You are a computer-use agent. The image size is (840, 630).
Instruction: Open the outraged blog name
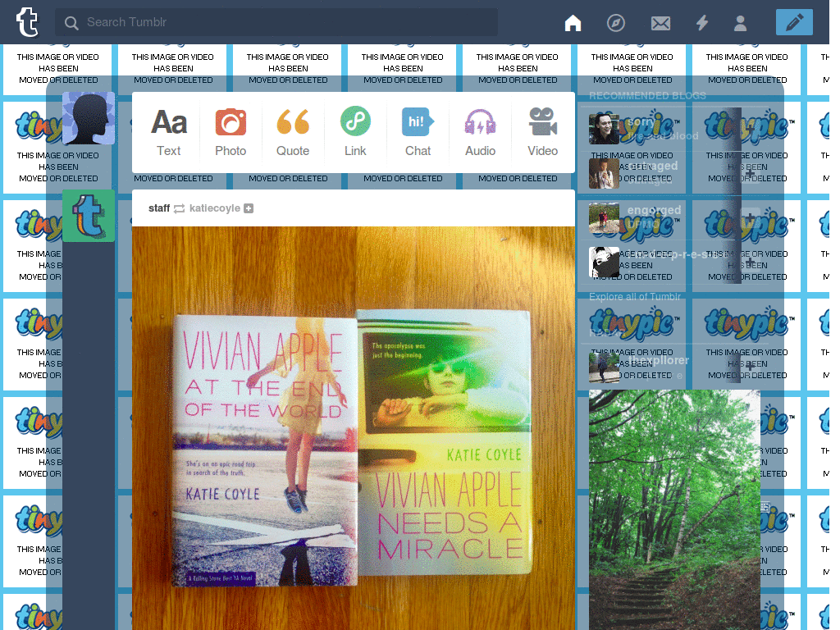[652, 166]
